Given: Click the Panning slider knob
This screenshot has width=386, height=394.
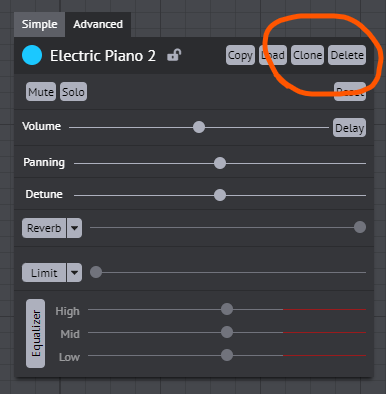Looking at the screenshot, I should pyautogui.click(x=220, y=163).
